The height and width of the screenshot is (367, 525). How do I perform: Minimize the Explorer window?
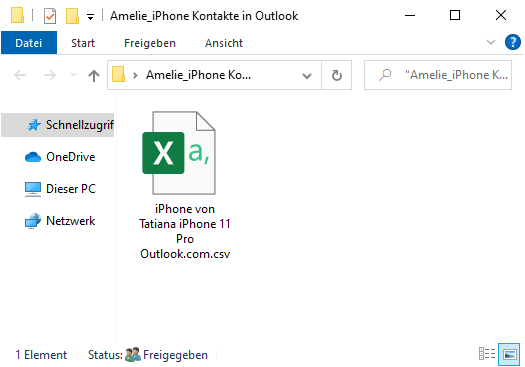pyautogui.click(x=410, y=15)
